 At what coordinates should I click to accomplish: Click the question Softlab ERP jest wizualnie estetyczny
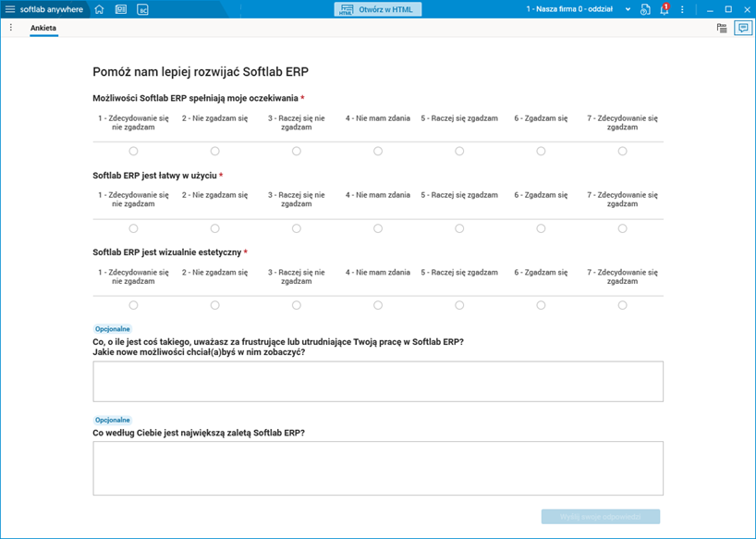point(167,252)
